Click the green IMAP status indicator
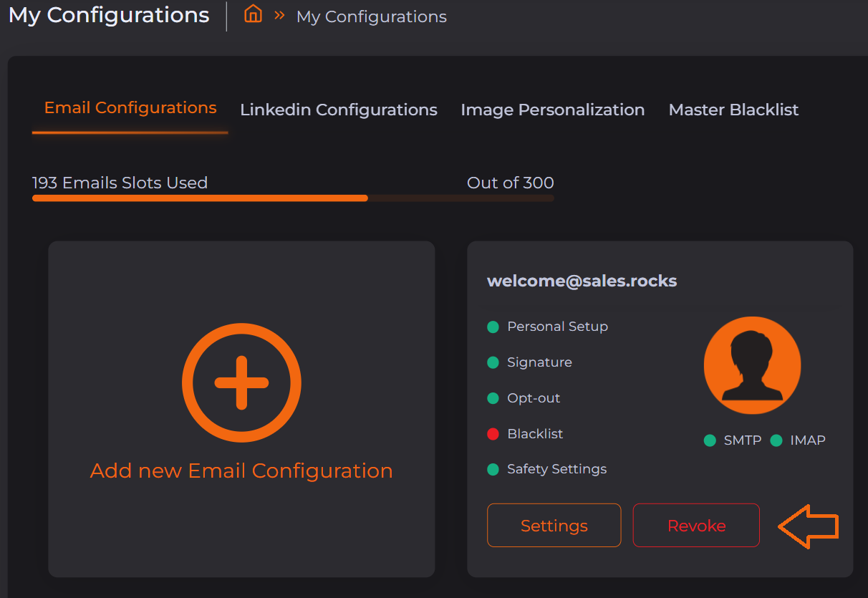 pyautogui.click(x=776, y=440)
